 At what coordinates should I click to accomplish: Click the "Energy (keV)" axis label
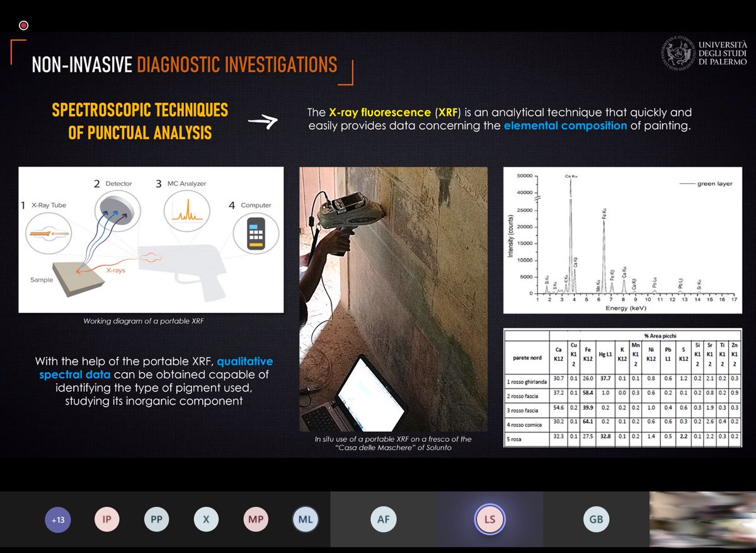625,308
